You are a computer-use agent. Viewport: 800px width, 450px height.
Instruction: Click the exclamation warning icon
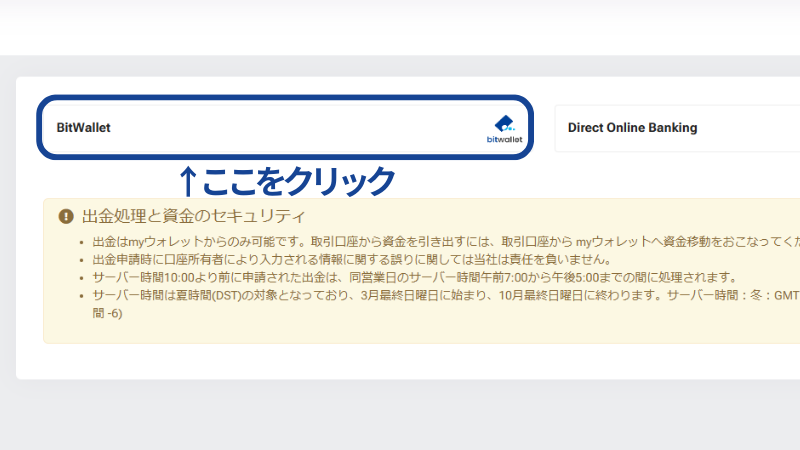pyautogui.click(x=66, y=216)
